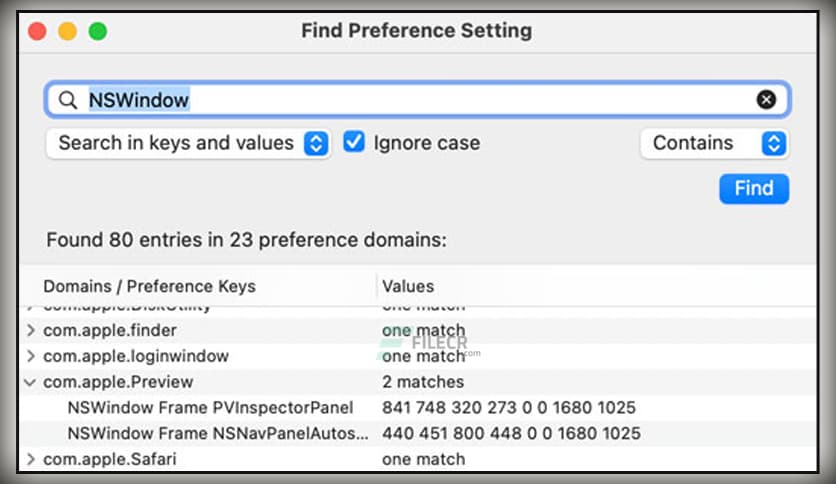Click inside the NSWindow search field
This screenshot has height=484, width=836.
point(417,100)
